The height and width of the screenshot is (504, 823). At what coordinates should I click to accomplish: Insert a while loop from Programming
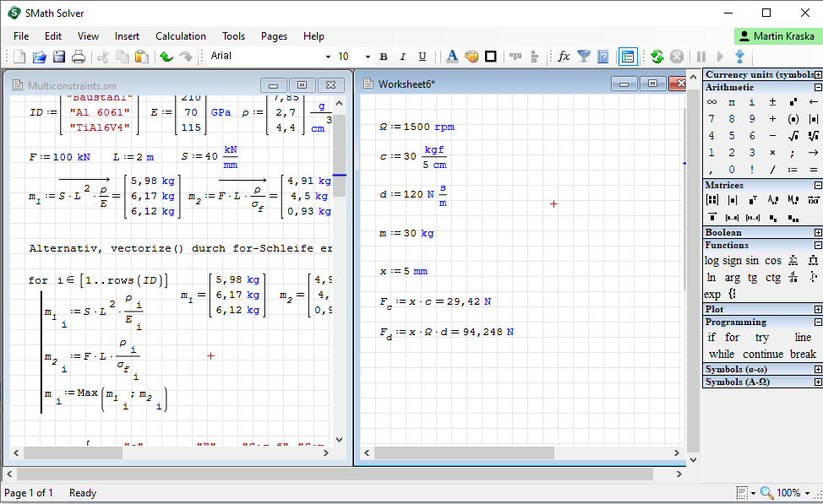pos(722,355)
